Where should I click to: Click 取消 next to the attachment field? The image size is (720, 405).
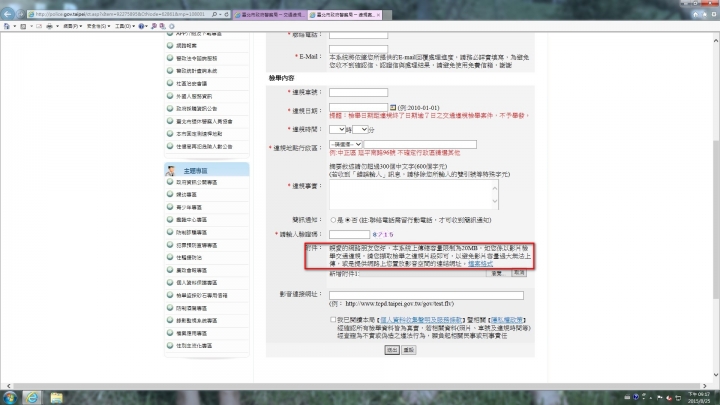click(519, 273)
